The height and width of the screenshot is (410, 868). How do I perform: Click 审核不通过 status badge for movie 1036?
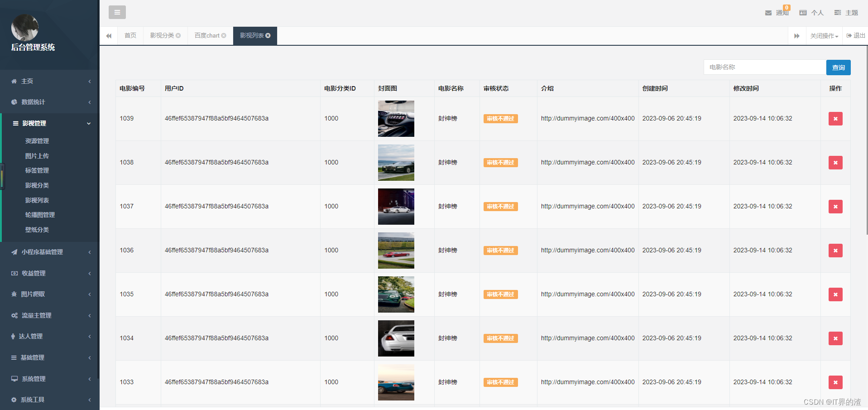[x=500, y=251]
